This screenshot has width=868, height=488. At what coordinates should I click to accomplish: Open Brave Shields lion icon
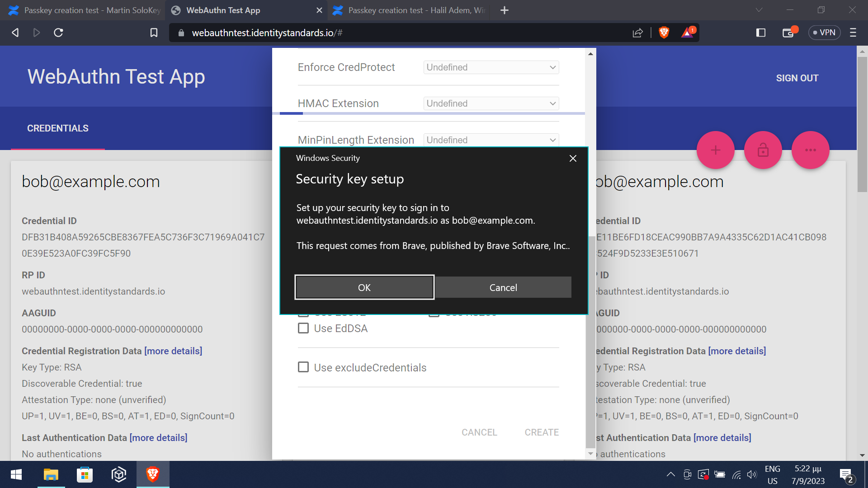tap(664, 33)
